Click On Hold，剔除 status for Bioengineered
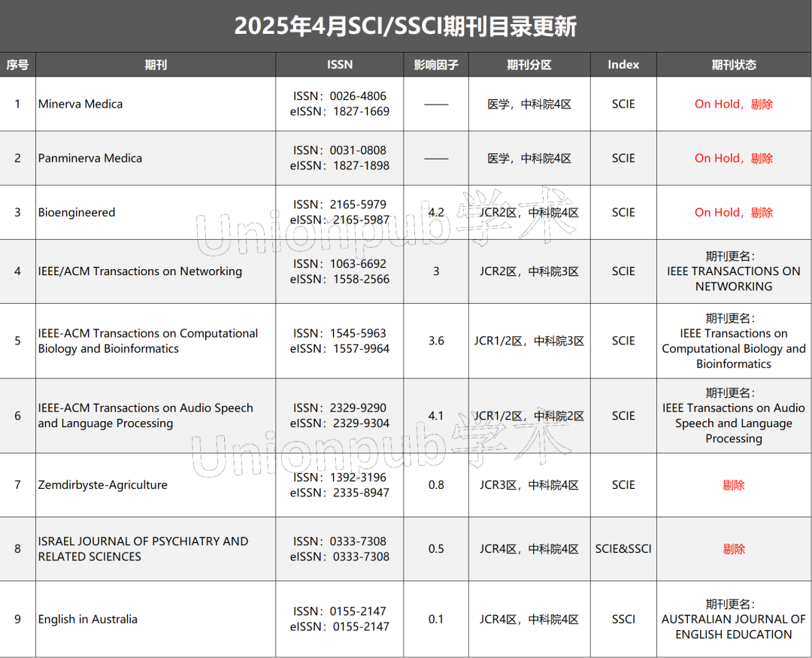 click(x=734, y=212)
